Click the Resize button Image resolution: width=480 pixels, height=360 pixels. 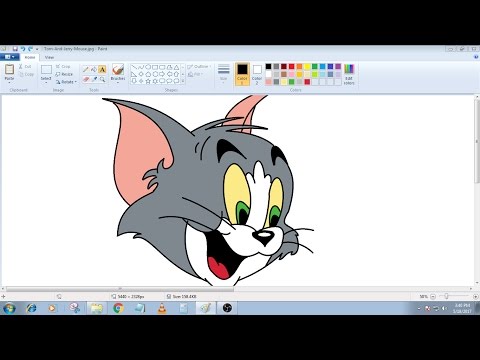coord(64,74)
